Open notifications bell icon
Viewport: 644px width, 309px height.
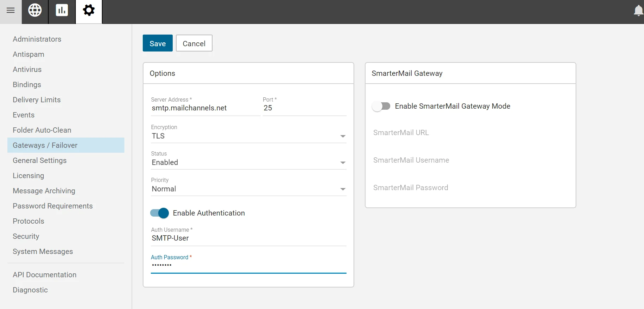pyautogui.click(x=638, y=11)
